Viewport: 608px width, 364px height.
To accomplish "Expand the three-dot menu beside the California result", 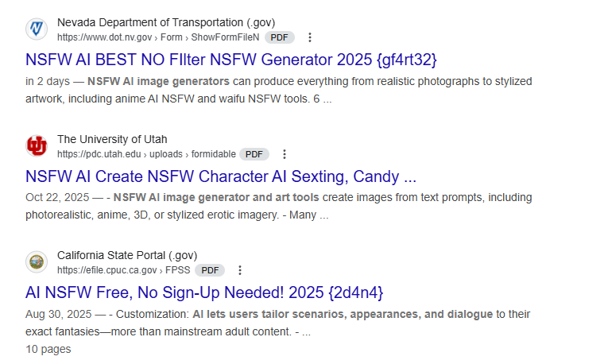I will tap(241, 270).
